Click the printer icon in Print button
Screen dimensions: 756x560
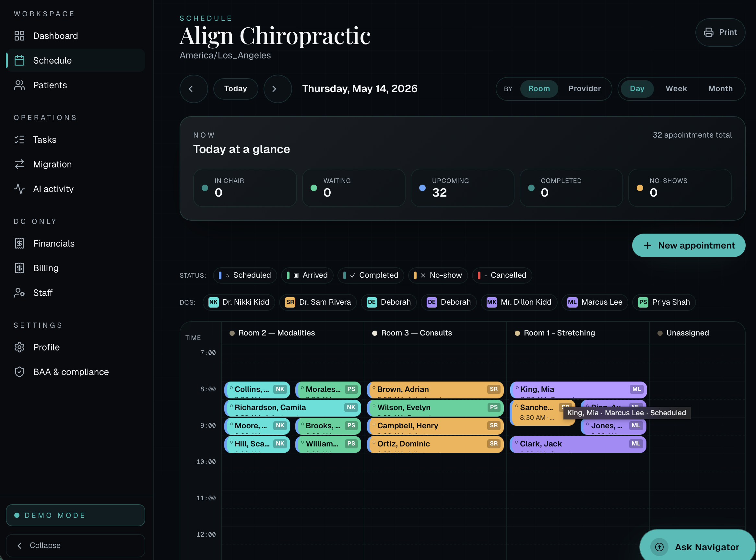[709, 32]
